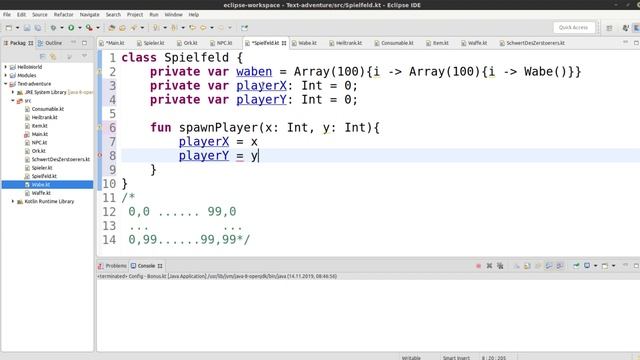Click the Writable status bar entry
The image size is (640, 360).
(411, 358)
